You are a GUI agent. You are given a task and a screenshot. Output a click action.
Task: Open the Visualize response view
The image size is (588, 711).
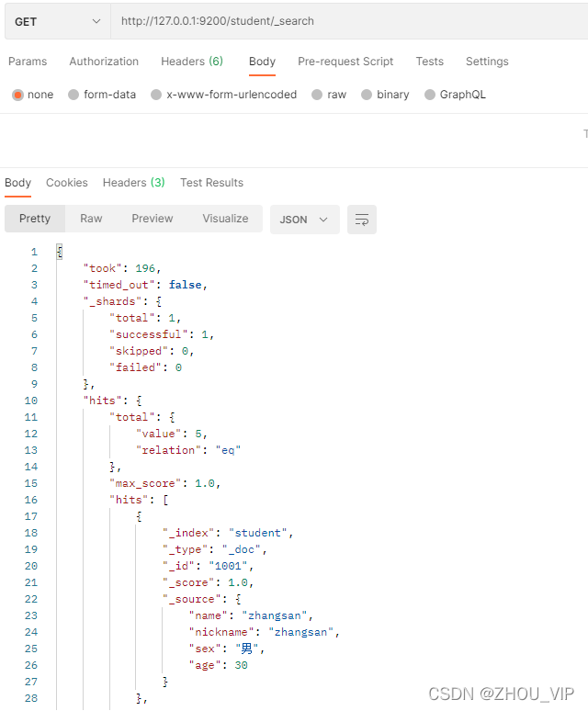click(x=225, y=219)
